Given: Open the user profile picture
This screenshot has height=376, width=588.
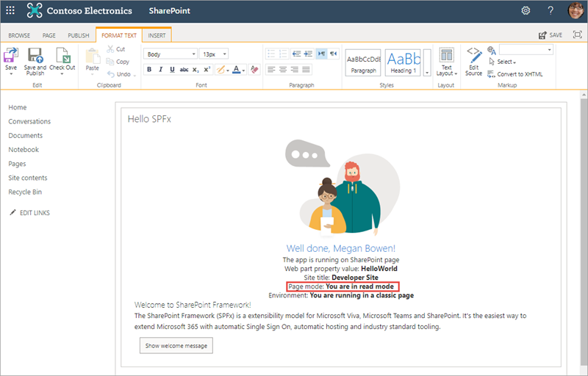Looking at the screenshot, I should [576, 10].
